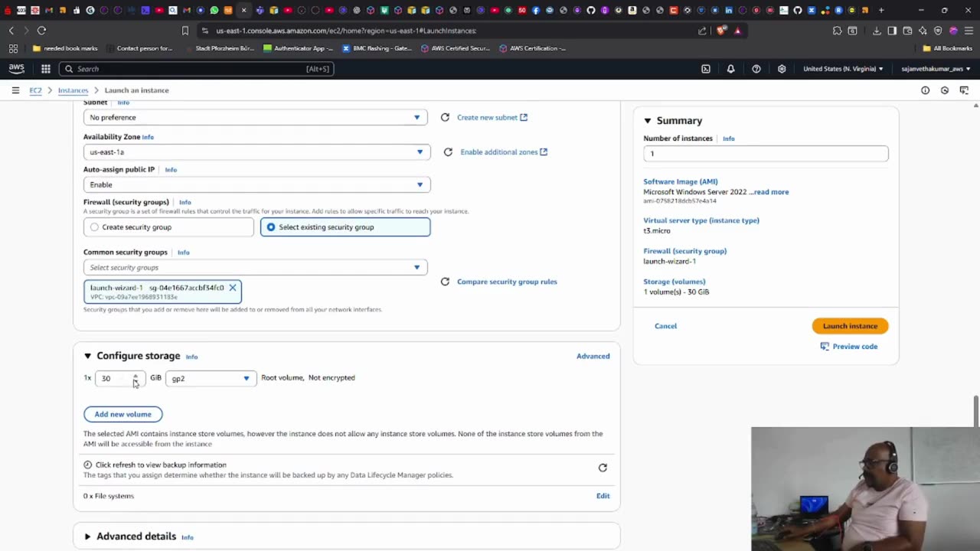The width and height of the screenshot is (980, 551).
Task: Refresh backup information icon
Action: (x=603, y=468)
